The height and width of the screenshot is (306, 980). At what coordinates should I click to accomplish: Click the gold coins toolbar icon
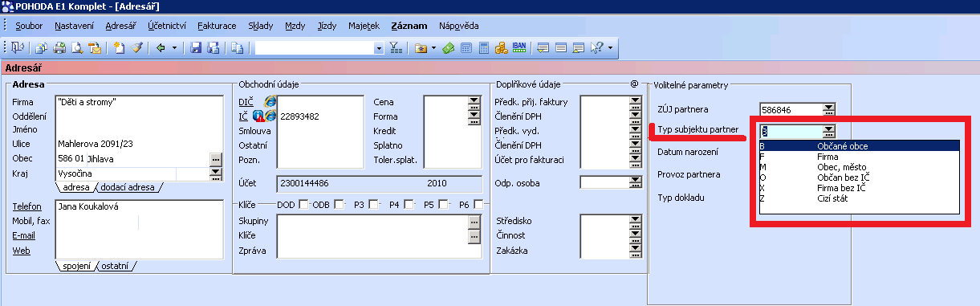[501, 48]
